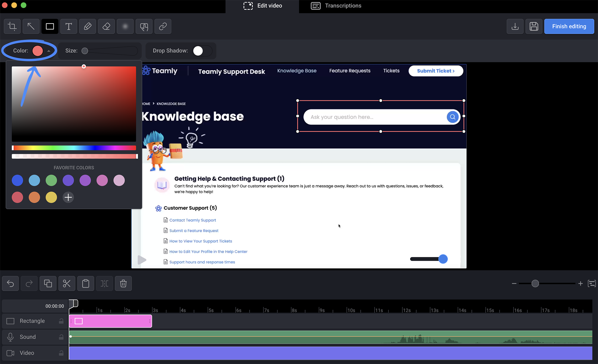Select the Blur tool

(125, 26)
